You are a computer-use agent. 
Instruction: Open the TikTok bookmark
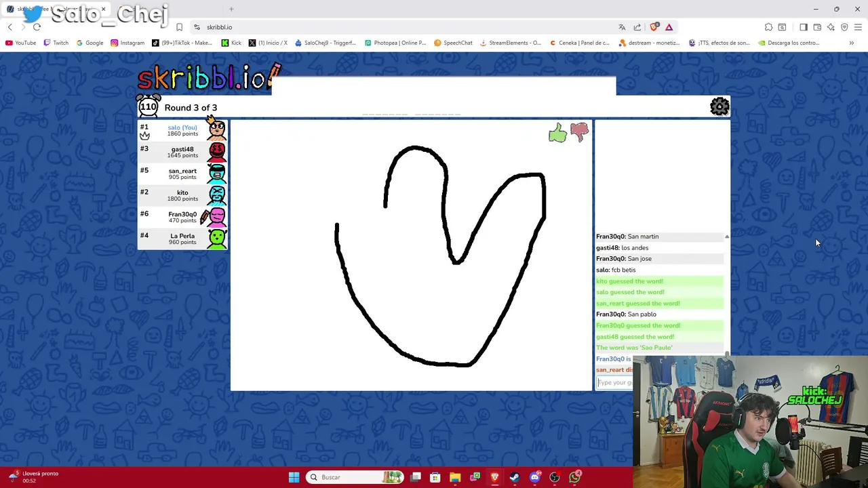point(182,43)
